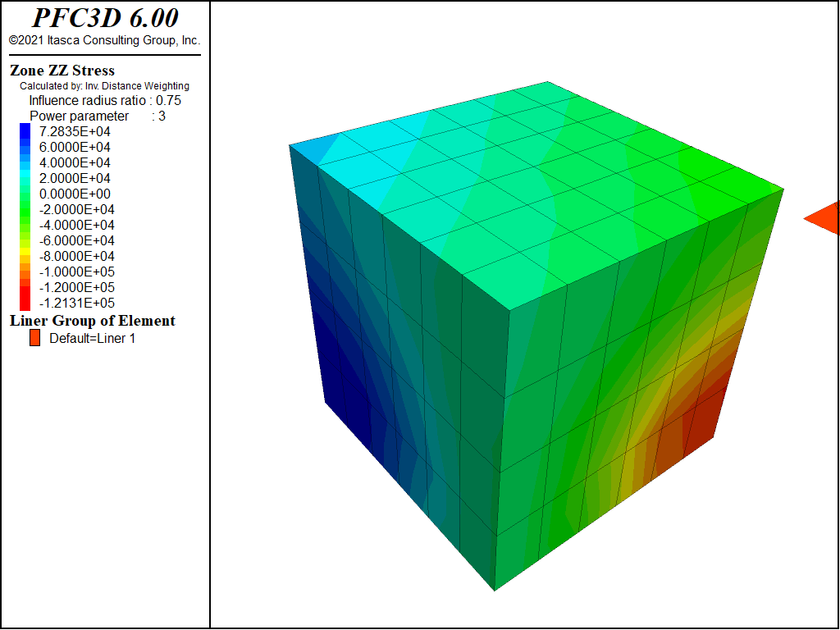Select the Zone ZZ Stress legend heading
The width and height of the screenshot is (840, 630).
click(x=62, y=71)
